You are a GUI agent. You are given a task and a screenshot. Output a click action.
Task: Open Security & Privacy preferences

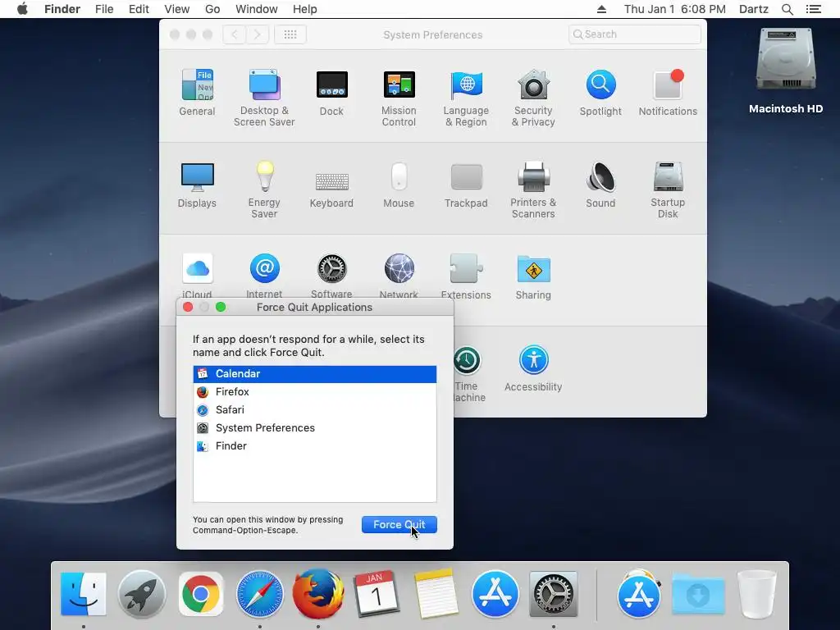[533, 98]
